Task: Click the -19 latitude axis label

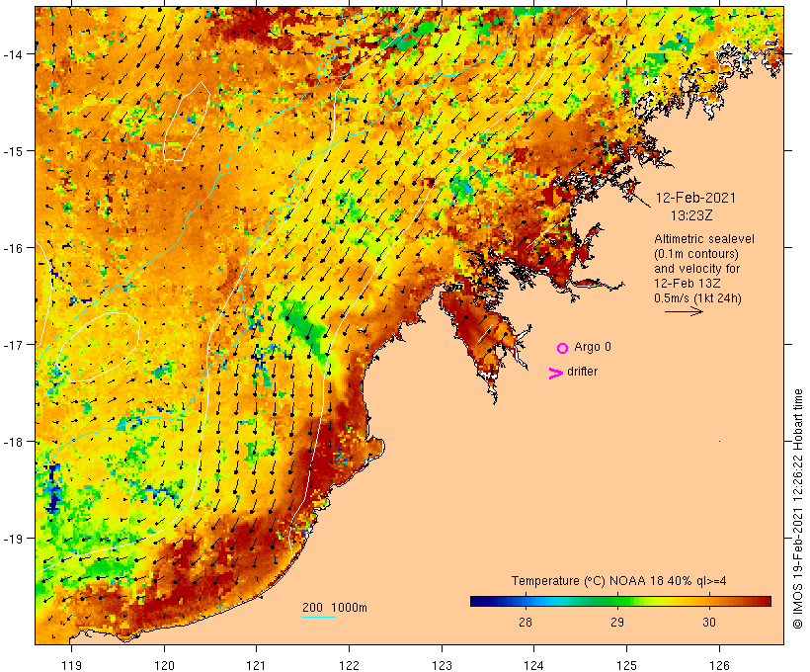Action: [13, 539]
